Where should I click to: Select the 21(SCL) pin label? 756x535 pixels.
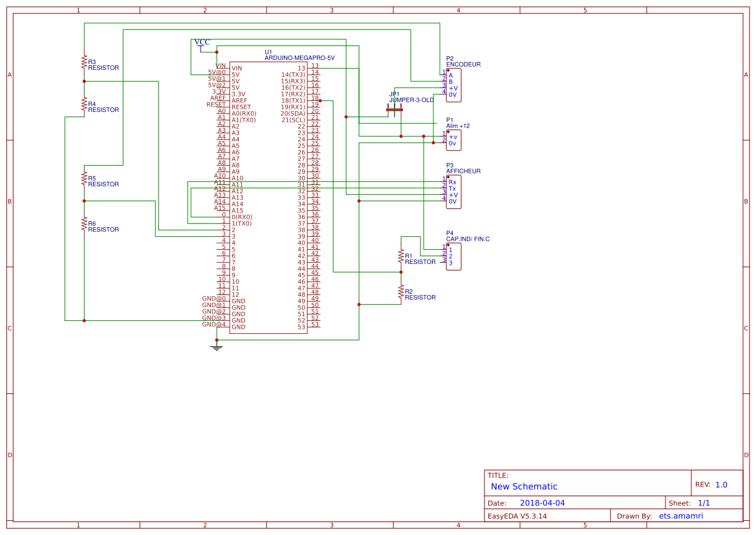pyautogui.click(x=293, y=120)
